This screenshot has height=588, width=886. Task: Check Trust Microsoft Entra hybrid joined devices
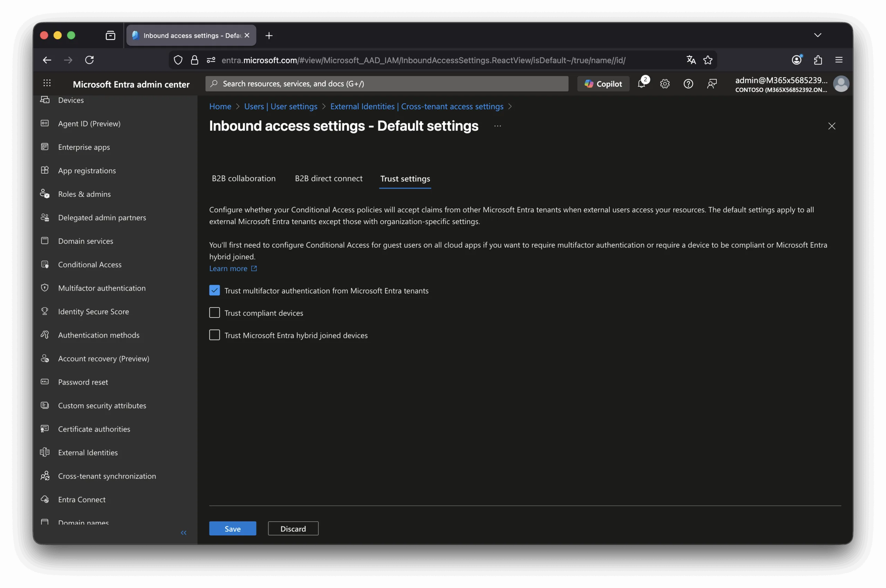pos(214,335)
